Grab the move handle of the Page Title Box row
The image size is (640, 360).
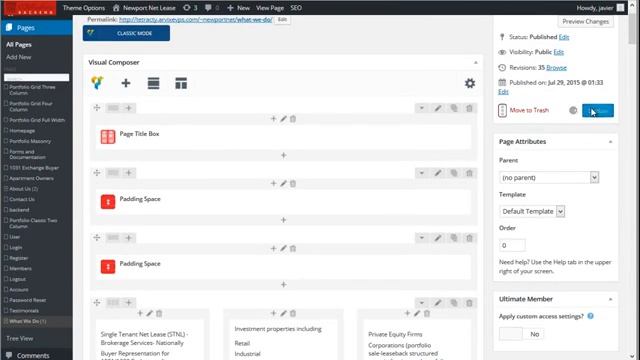point(97,108)
